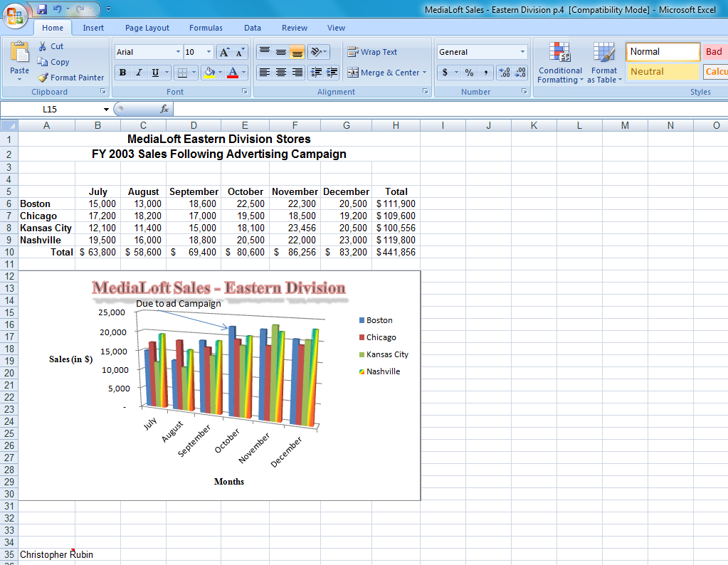Apply yellow fill color bucket
Screen dimensions: 728x565
(x=209, y=73)
